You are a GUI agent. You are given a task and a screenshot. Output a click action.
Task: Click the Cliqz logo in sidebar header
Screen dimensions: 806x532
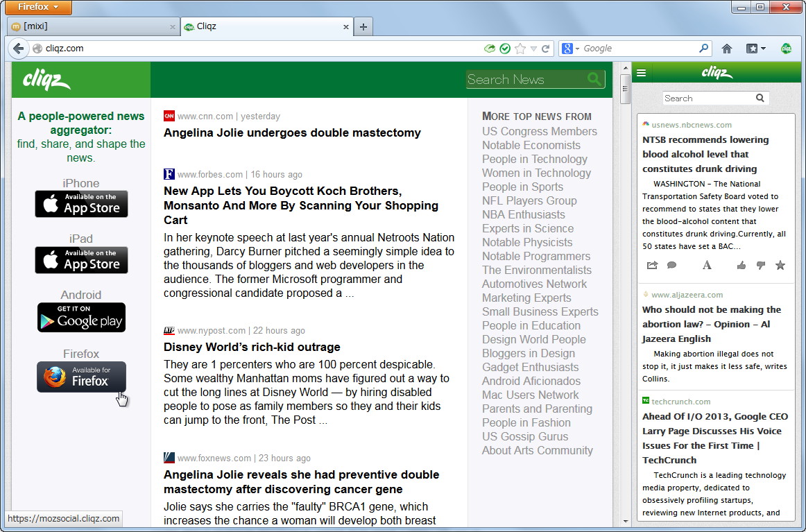point(717,73)
